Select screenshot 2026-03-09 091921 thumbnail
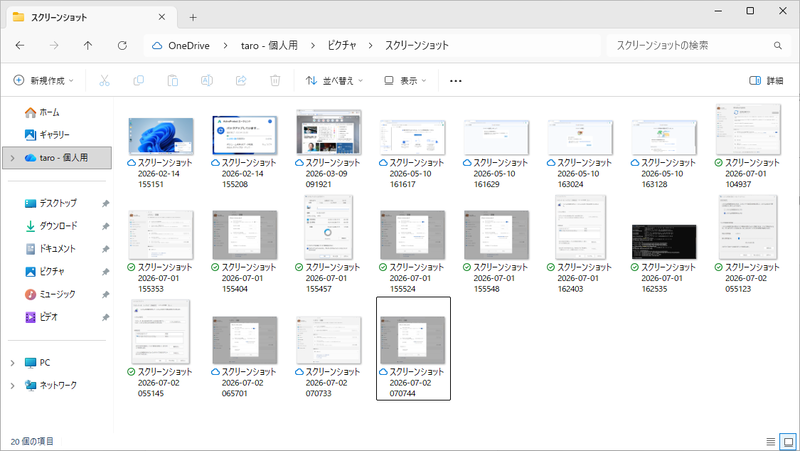The width and height of the screenshot is (800, 451). [x=329, y=132]
